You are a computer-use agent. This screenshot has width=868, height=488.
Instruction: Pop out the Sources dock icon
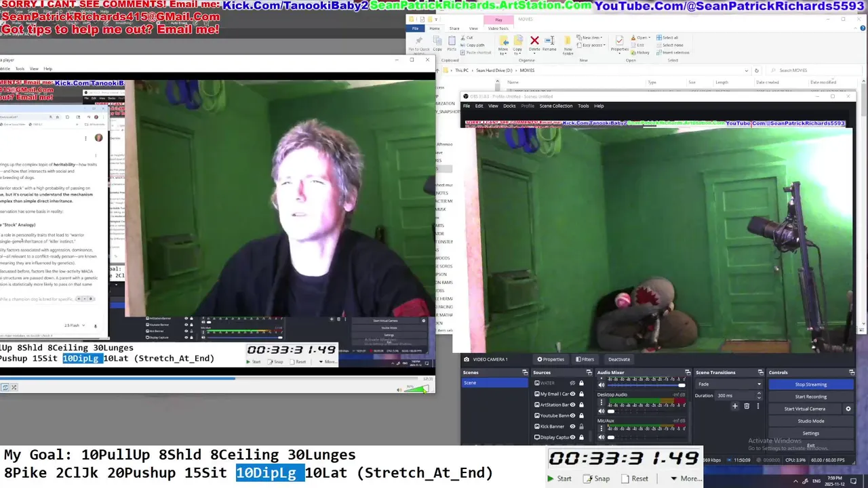coord(589,373)
